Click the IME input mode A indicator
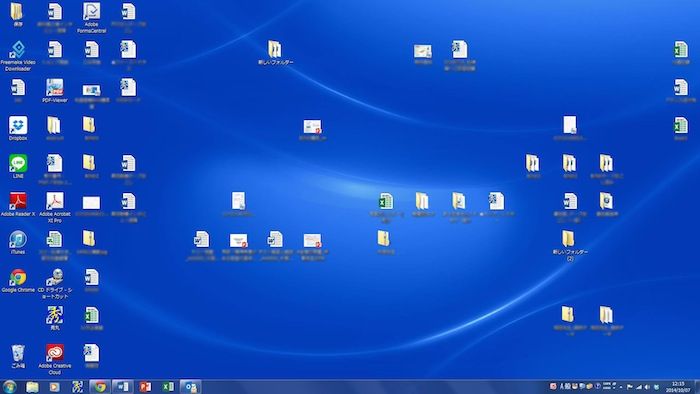 click(x=562, y=386)
